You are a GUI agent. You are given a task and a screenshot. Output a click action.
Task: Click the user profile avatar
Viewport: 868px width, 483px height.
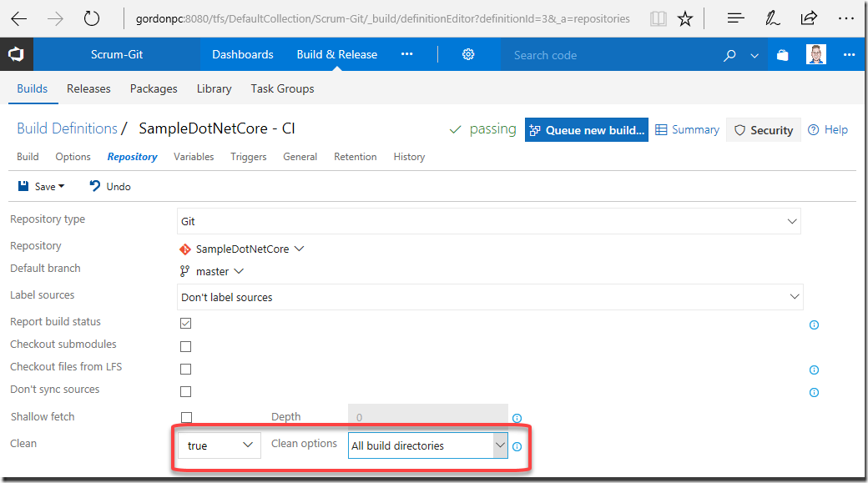(x=816, y=54)
